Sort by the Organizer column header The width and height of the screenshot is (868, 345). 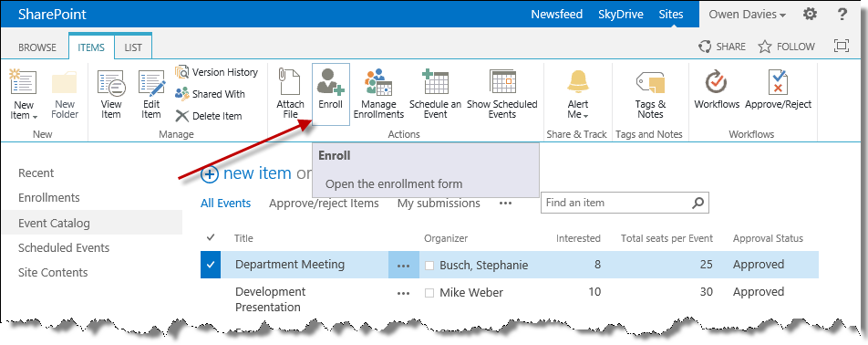(446, 239)
